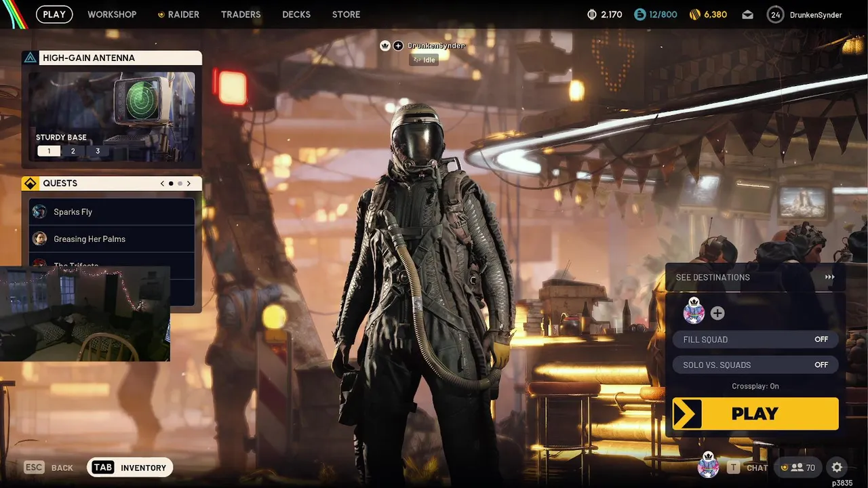868x488 pixels.
Task: Open the Traders tab
Action: click(x=241, y=14)
